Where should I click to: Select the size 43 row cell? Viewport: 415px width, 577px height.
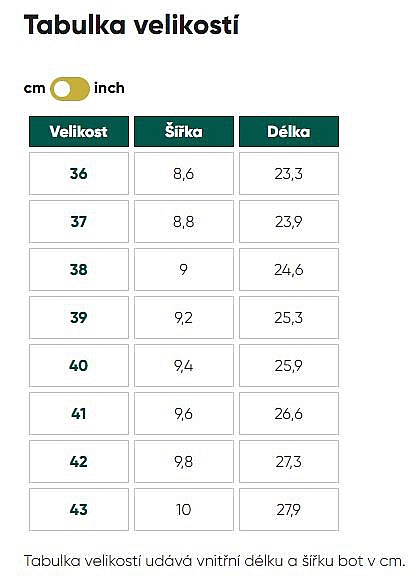pyautogui.click(x=79, y=510)
